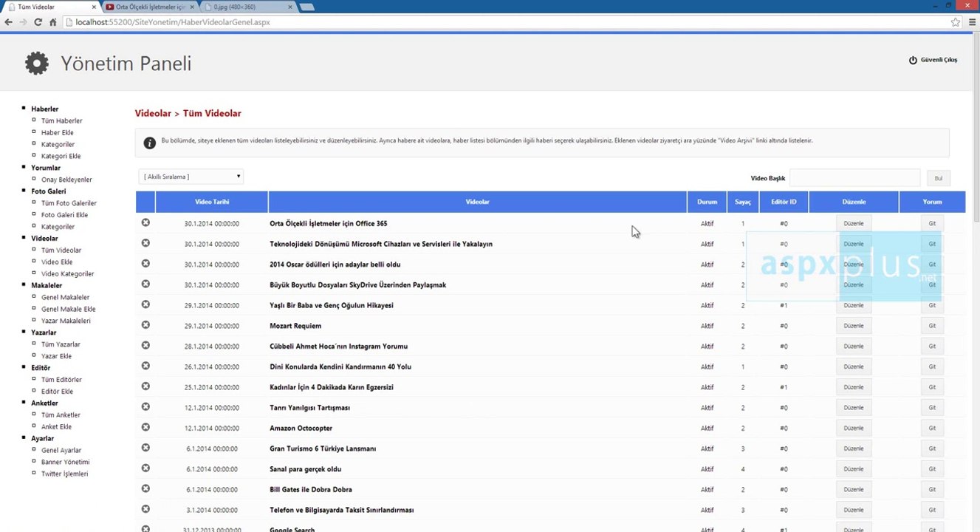Click 'Git' for Tanrı Yanılgısı Tartışması
The height and width of the screenshot is (532, 980).
(x=932, y=408)
